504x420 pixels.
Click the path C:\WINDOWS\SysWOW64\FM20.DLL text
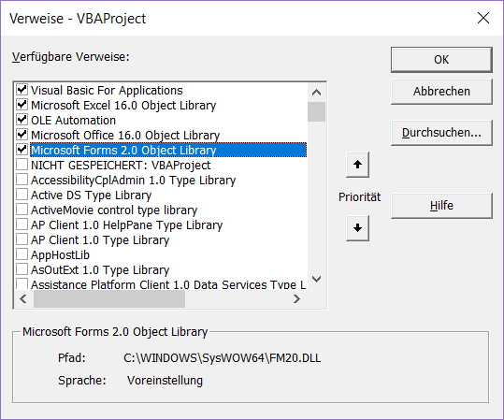pos(223,358)
